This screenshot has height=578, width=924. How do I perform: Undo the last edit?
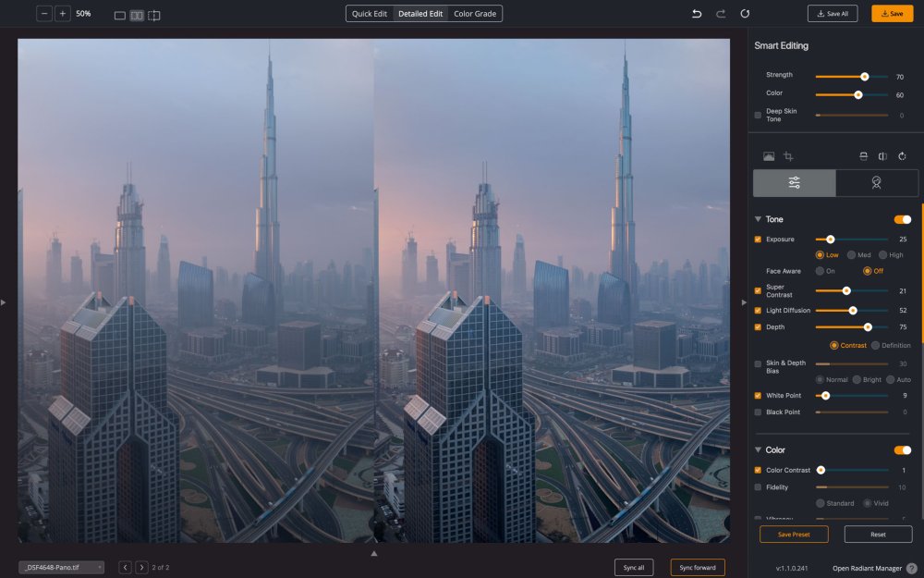[697, 14]
